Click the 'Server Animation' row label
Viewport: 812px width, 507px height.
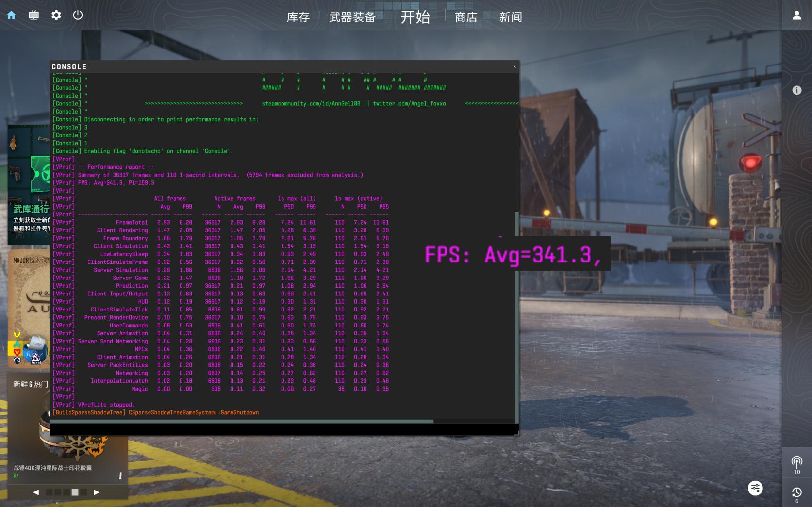click(x=122, y=333)
